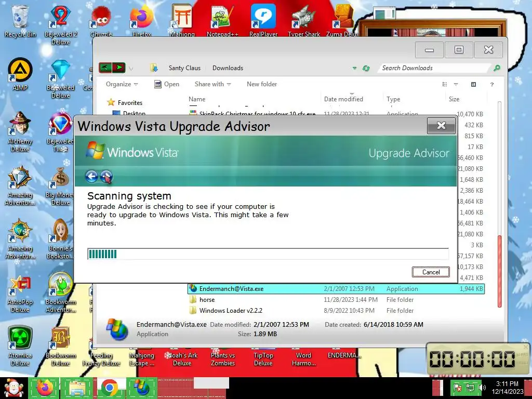Select Big Money Deluxe desktop shortcut
The height and width of the screenshot is (399, 532).
click(60, 185)
